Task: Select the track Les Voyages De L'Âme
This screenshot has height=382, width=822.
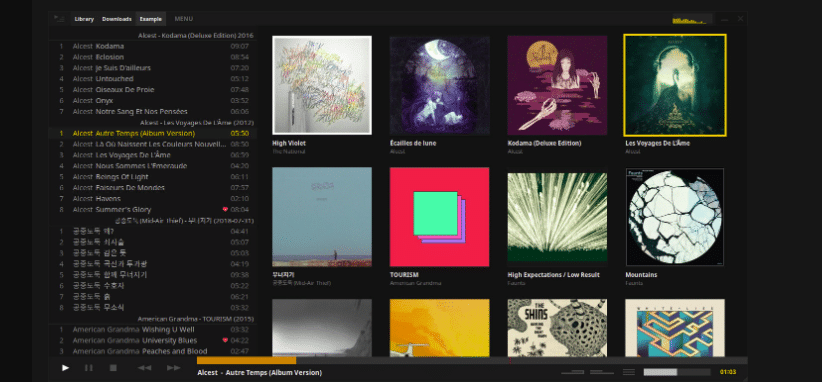Action: [152, 155]
